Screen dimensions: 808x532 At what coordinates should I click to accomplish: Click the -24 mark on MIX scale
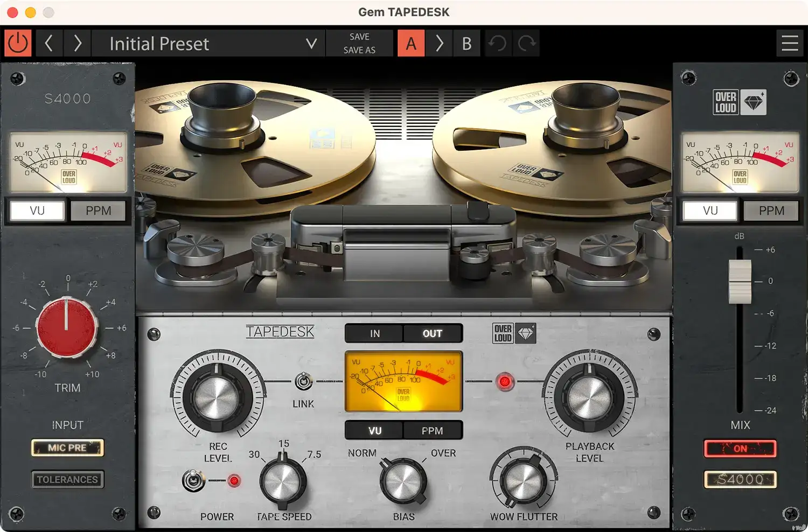771,410
